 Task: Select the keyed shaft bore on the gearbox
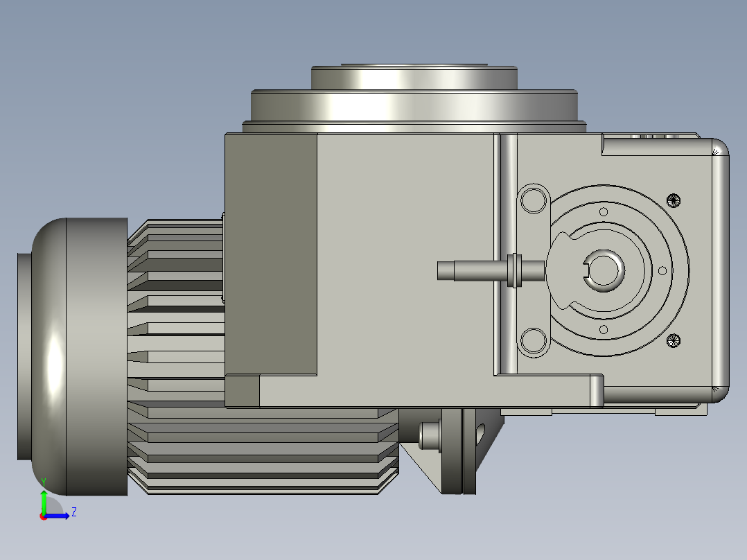coord(604,270)
